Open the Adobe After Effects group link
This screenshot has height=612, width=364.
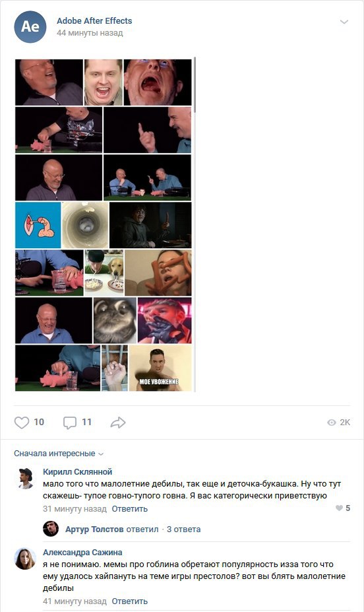pyautogui.click(x=94, y=20)
